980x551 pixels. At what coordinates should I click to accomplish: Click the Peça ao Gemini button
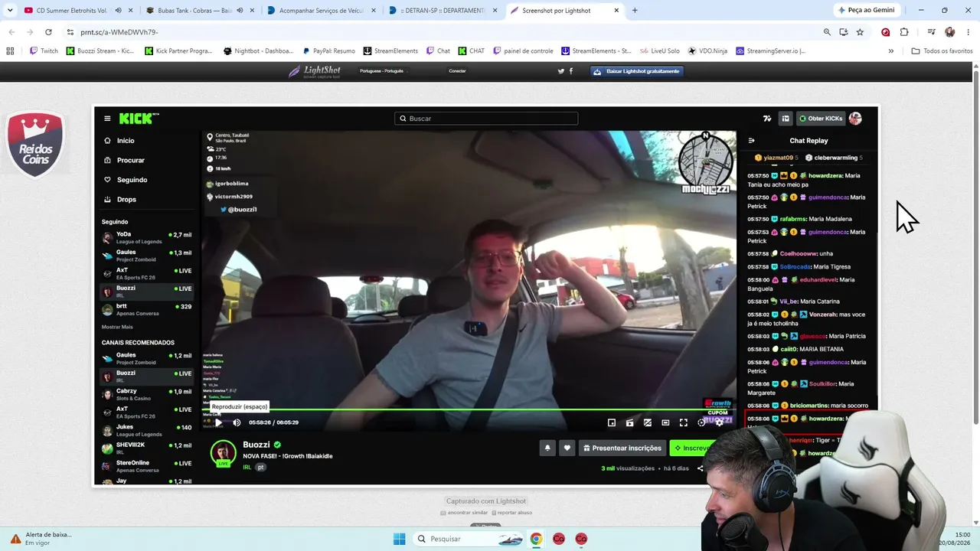(x=867, y=11)
